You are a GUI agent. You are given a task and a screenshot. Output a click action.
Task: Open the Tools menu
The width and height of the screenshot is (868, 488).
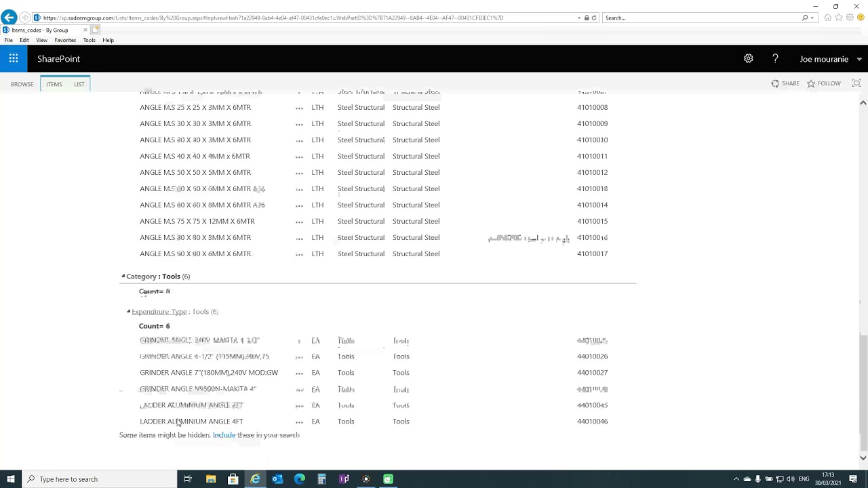point(90,40)
